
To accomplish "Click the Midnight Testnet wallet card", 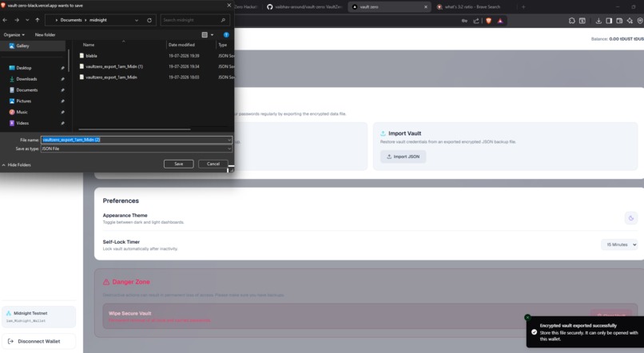I will (38, 317).
